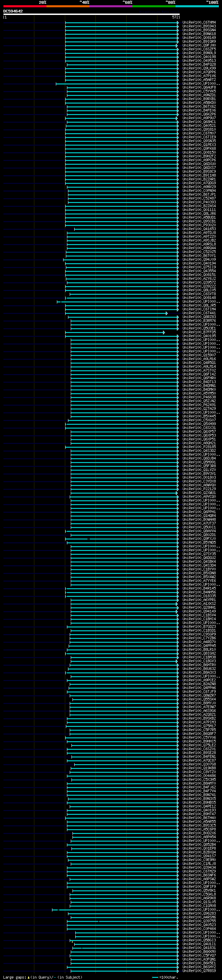The height and width of the screenshot is (980, 222).
Task: Open hit UniRef100_B4FQ28
Action: tap(199, 64)
